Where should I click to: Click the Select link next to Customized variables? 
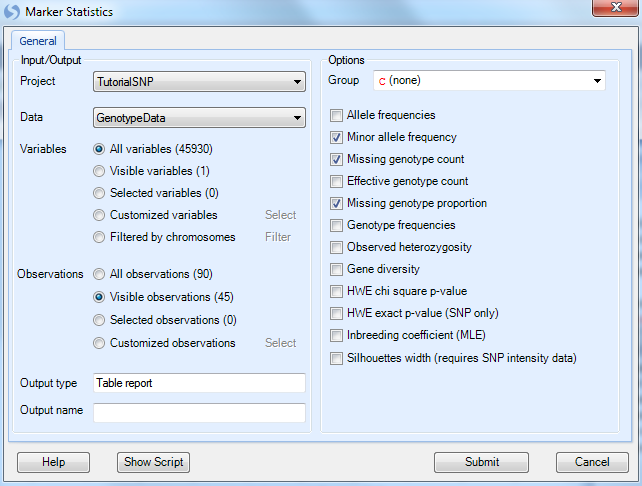pyautogui.click(x=280, y=215)
